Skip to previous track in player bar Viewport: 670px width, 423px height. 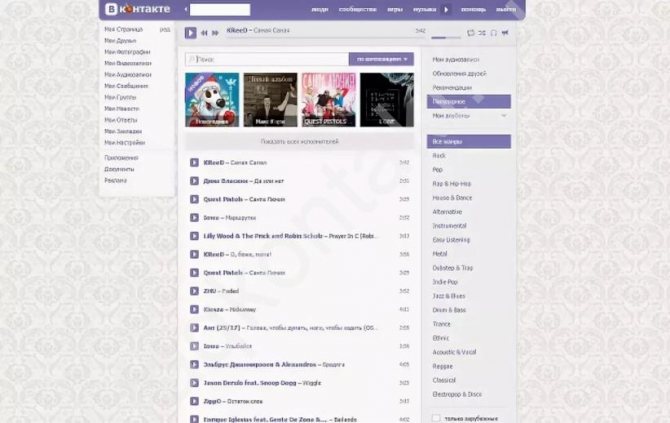[x=204, y=33]
